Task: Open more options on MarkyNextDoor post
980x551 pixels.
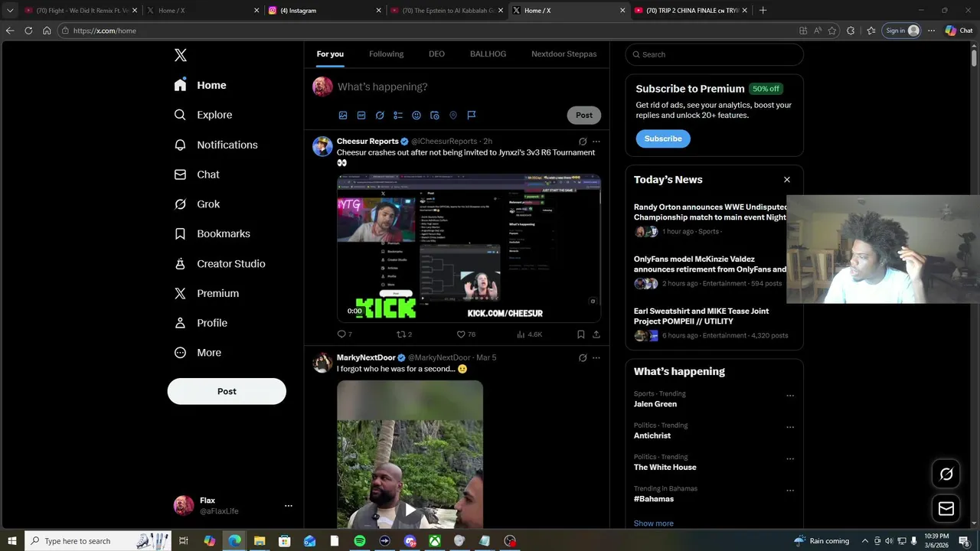Action: pos(596,358)
